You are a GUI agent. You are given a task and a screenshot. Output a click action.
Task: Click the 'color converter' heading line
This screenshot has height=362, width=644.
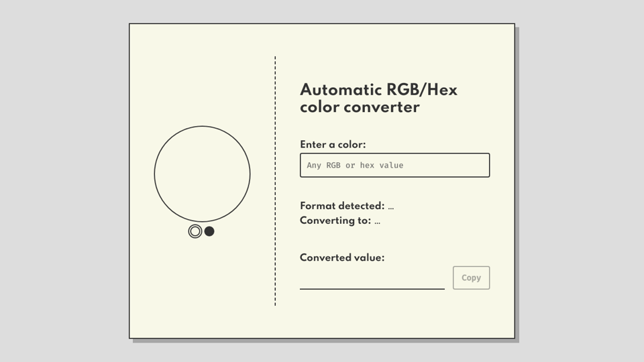click(360, 107)
